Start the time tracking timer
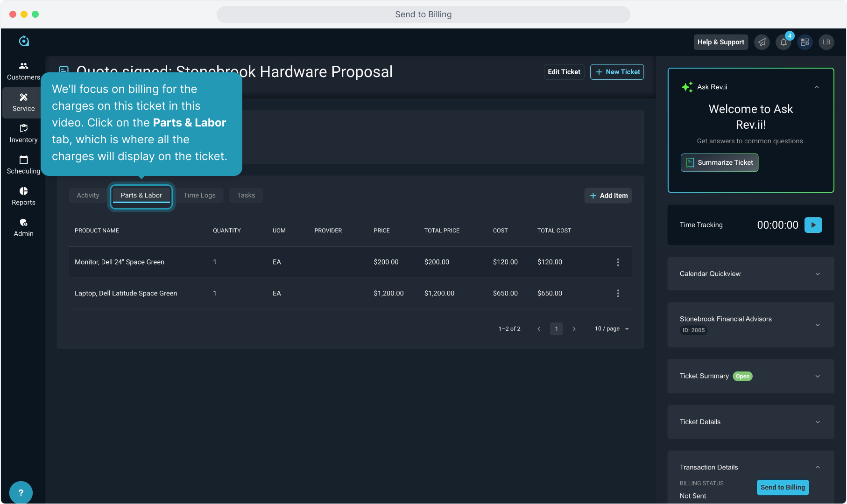 point(813,225)
